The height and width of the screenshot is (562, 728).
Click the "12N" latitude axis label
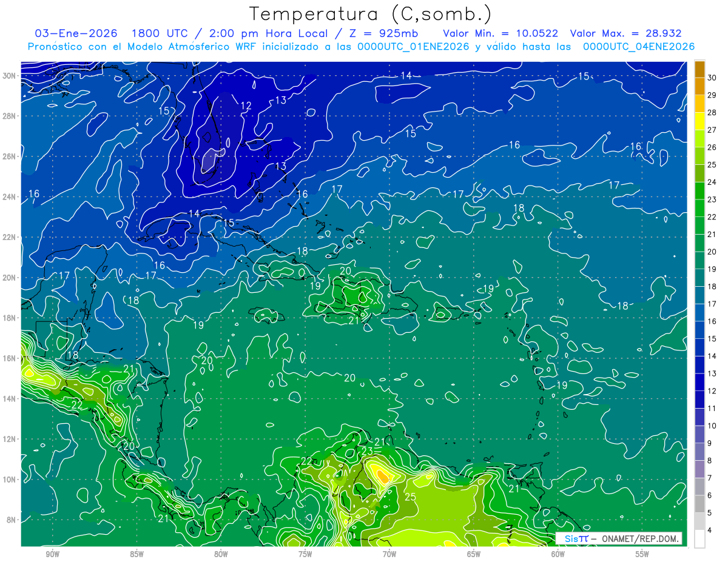[9, 439]
